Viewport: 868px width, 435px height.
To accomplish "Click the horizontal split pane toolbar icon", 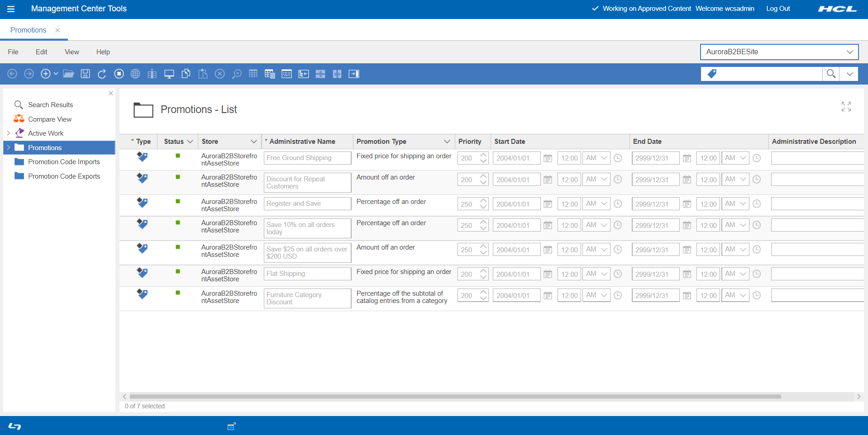I will (x=320, y=74).
